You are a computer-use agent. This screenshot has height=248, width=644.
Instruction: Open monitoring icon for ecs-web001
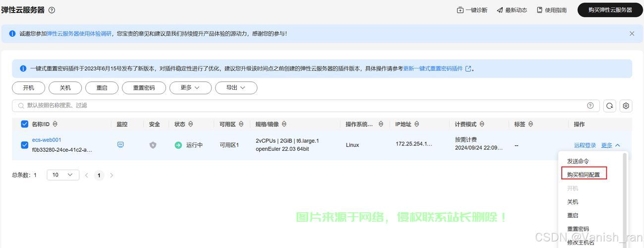click(x=120, y=145)
